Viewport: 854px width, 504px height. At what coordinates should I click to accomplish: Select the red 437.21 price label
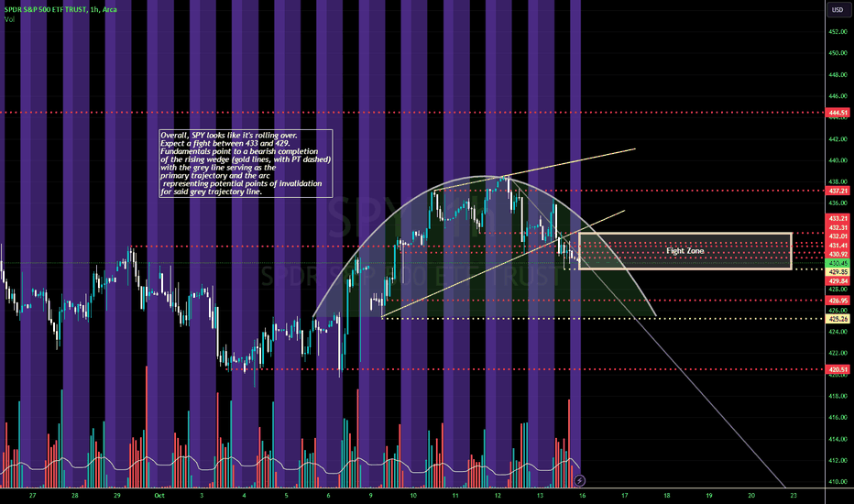tap(838, 191)
